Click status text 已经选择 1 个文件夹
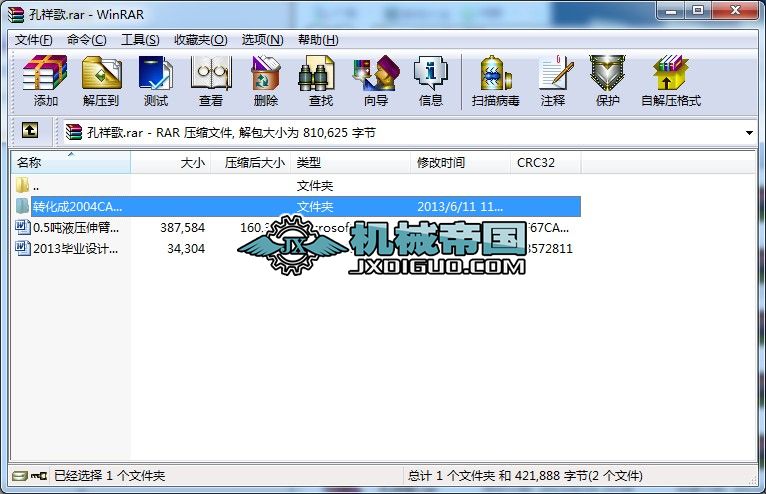This screenshot has height=494, width=766. click(109, 475)
